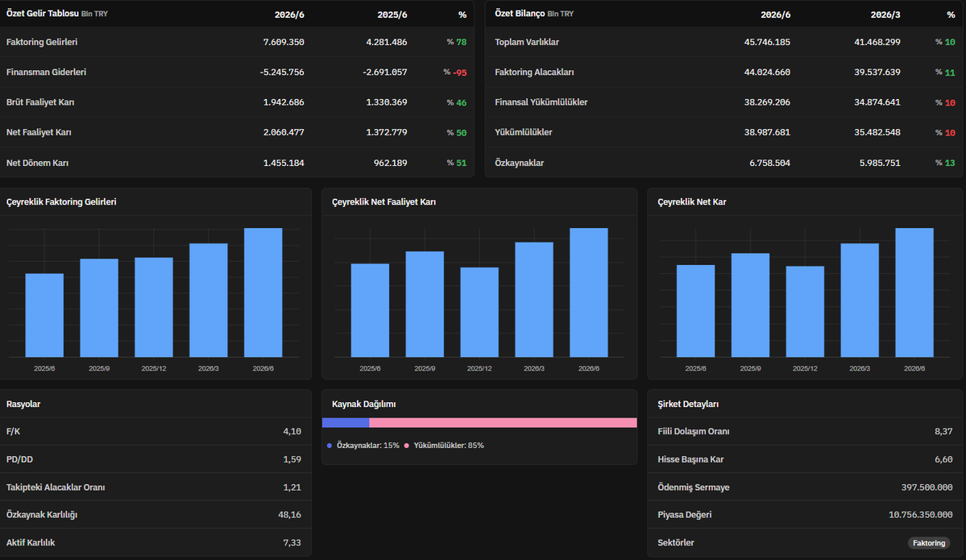Click the Net Dönem Karı row label
This screenshot has height=560, width=966.
[x=38, y=164]
